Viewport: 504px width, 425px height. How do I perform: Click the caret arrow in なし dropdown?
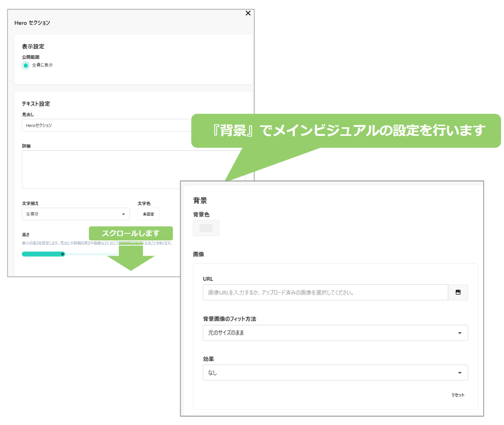click(460, 373)
